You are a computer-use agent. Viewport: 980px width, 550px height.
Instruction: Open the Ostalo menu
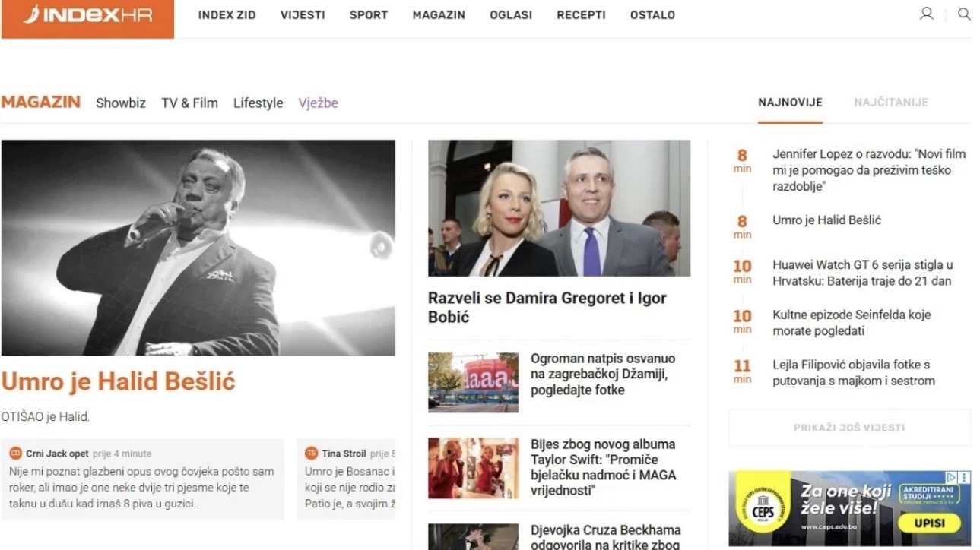[x=652, y=15]
